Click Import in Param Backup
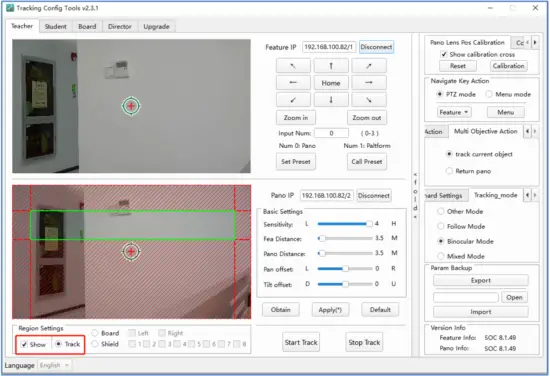Image resolution: width=550 pixels, height=376 pixels. tap(481, 312)
